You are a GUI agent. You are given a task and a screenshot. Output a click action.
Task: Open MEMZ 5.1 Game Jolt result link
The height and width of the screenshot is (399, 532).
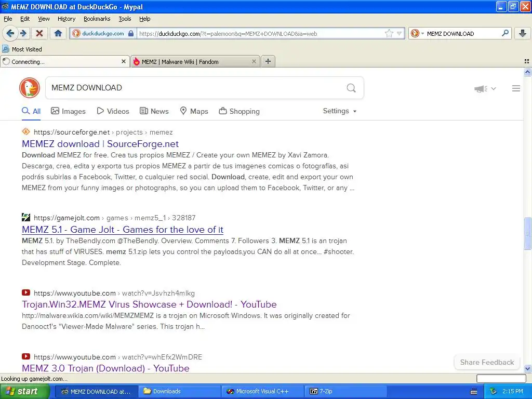[123, 230]
